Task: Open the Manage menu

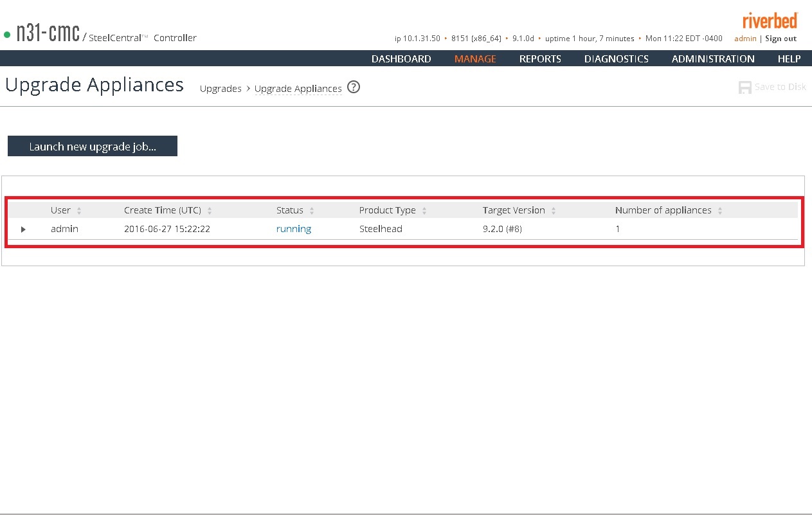Action: [x=475, y=59]
